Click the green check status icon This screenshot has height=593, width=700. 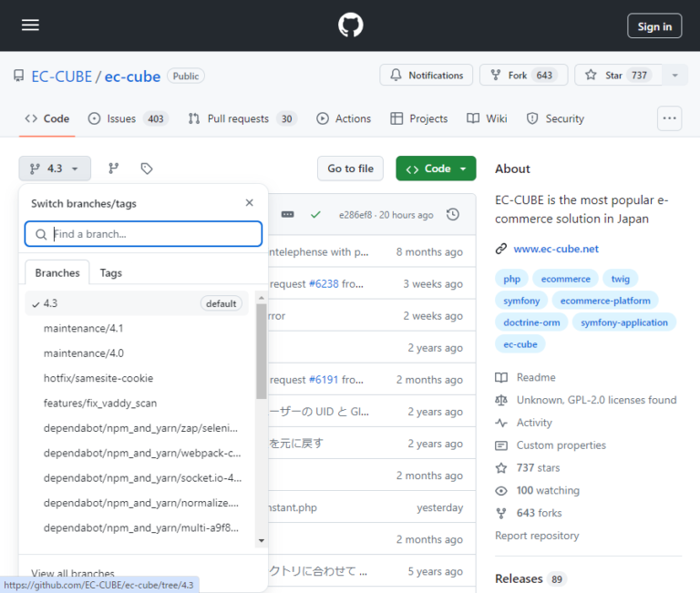[315, 215]
